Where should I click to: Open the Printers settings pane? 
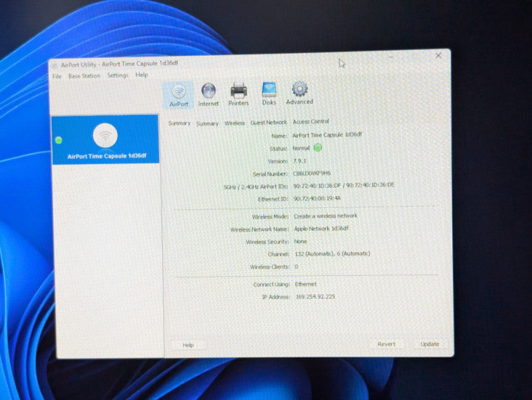[x=239, y=95]
